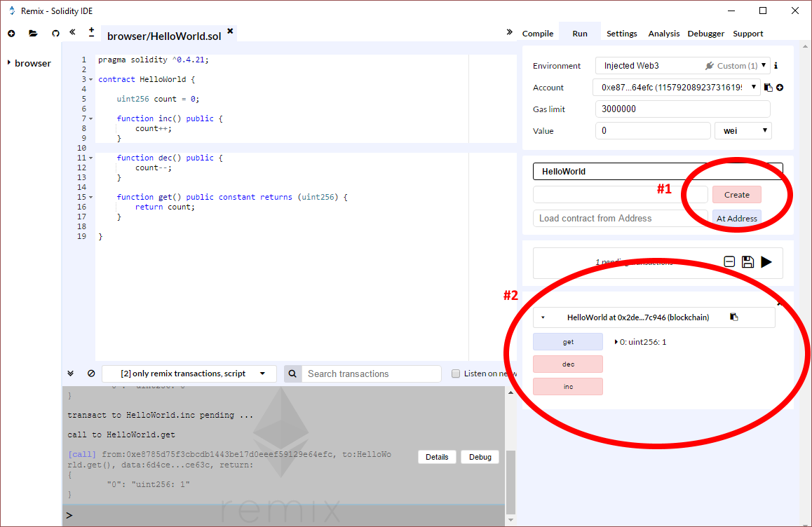Open the Debugger tab

(x=706, y=34)
